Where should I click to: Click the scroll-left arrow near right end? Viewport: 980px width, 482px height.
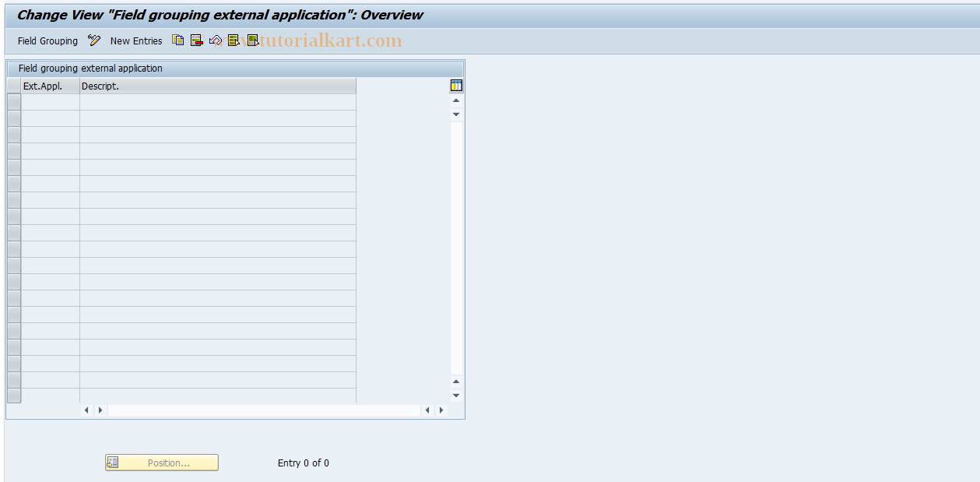(427, 410)
